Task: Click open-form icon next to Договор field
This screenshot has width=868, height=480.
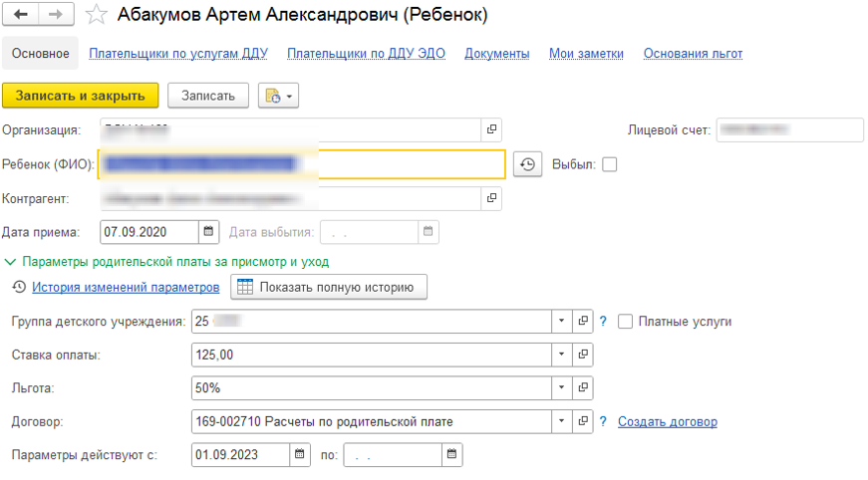Action: click(x=584, y=421)
